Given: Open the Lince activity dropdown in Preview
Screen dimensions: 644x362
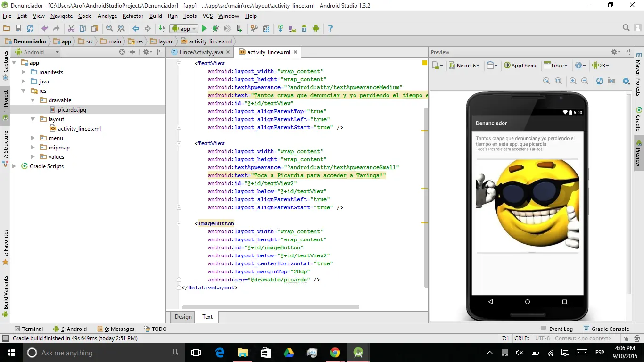Looking at the screenshot, I should [x=556, y=66].
